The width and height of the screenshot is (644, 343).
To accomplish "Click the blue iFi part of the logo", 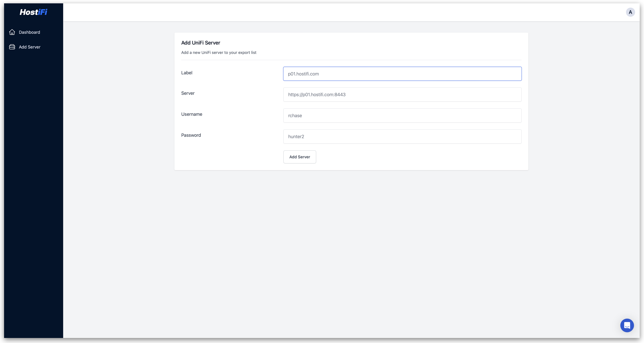I will coord(43,12).
